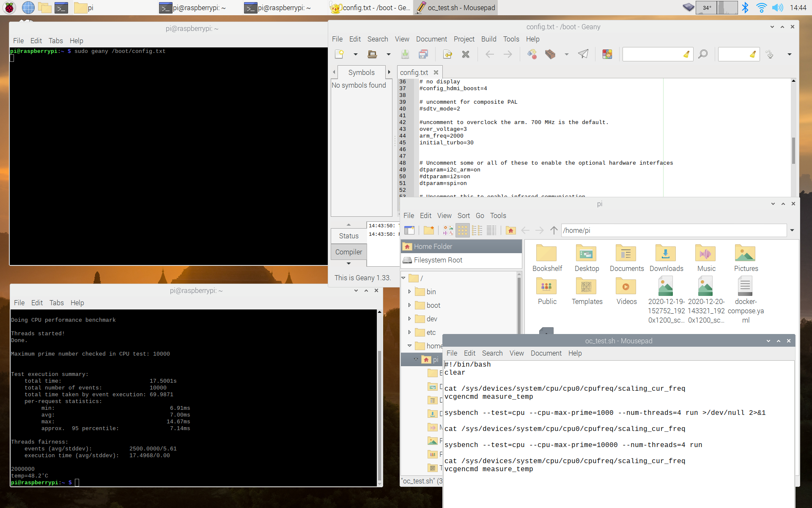812x508 pixels.
Task: Click the /home/pi path field
Action: coord(672,230)
